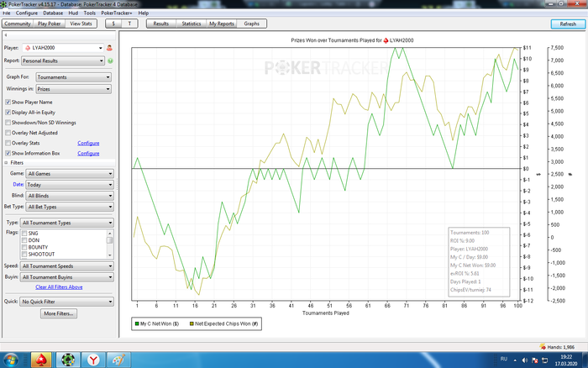Viewport: 588px width, 368px height.
Task: Open the Game All Games dropdown
Action: pyautogui.click(x=70, y=174)
